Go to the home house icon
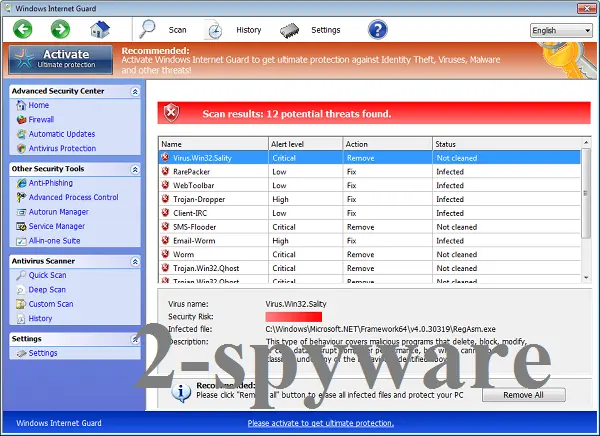This screenshot has width=600, height=436. point(100,29)
